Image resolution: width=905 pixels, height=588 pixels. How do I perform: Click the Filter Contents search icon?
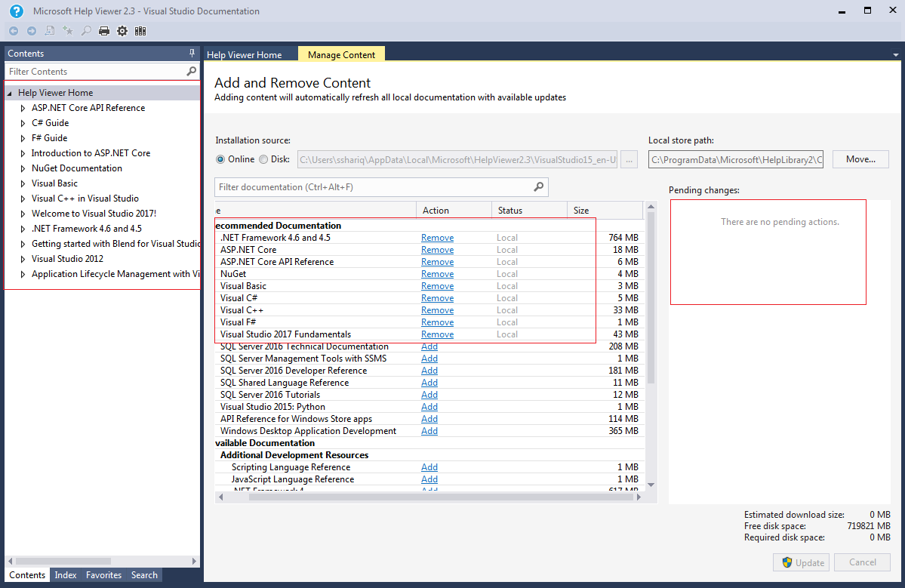pos(191,71)
